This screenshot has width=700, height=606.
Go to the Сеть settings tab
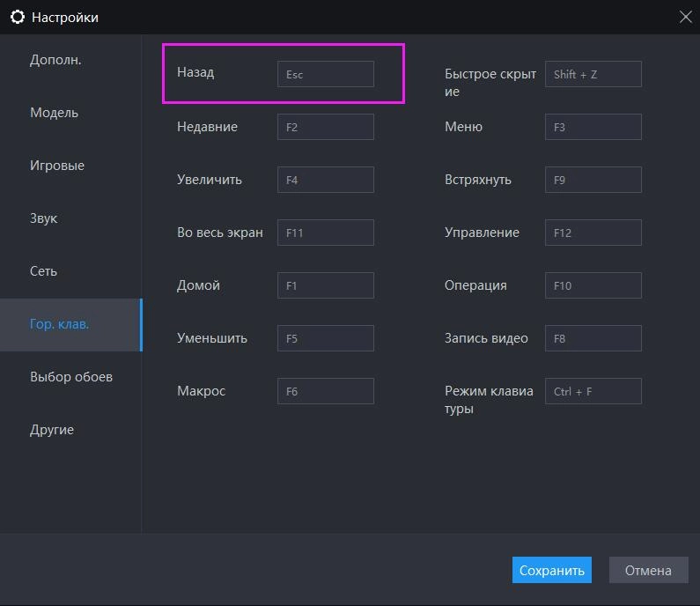(x=43, y=271)
